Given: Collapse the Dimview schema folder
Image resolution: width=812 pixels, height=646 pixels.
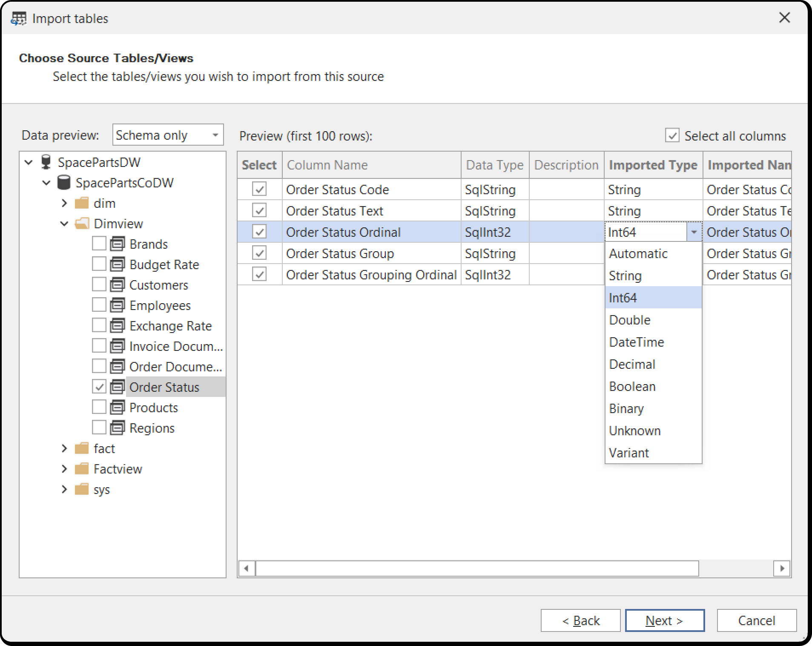Looking at the screenshot, I should (64, 224).
